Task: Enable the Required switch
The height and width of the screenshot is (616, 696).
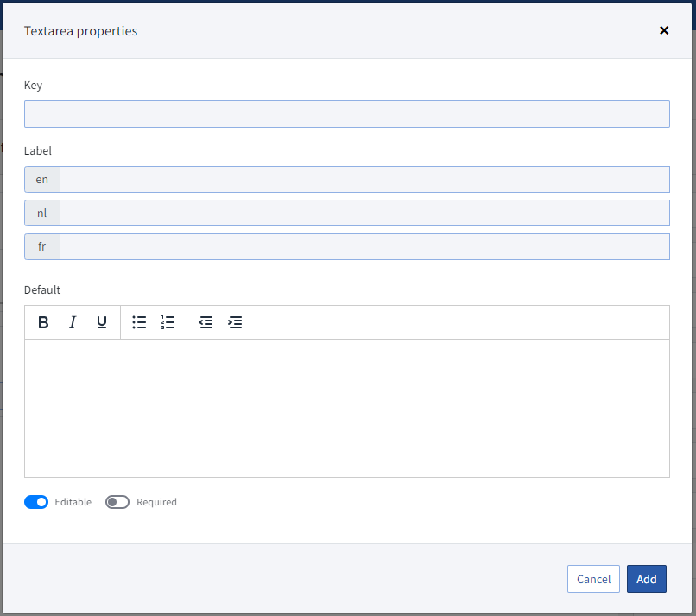Action: (117, 502)
